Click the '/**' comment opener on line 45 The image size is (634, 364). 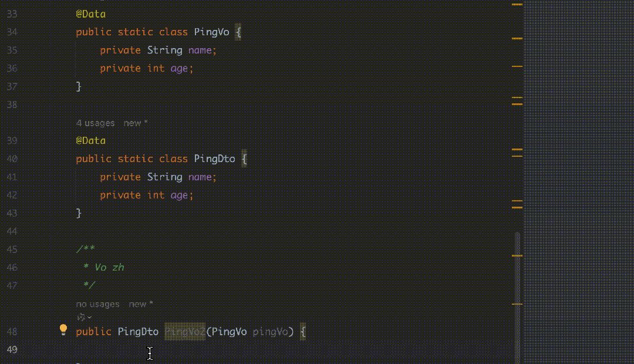coord(85,249)
